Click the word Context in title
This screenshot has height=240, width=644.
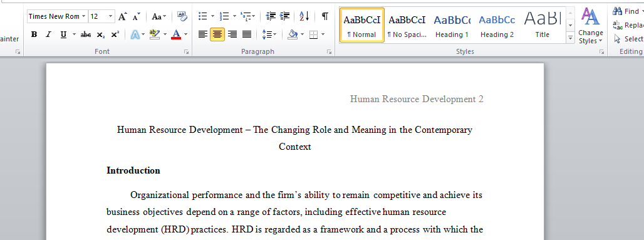click(x=295, y=147)
